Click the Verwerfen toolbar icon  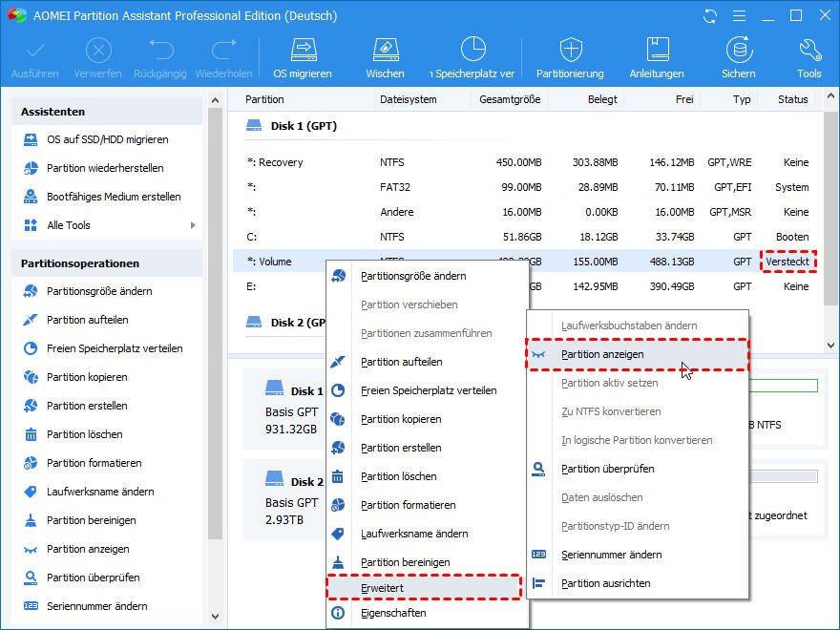97,58
